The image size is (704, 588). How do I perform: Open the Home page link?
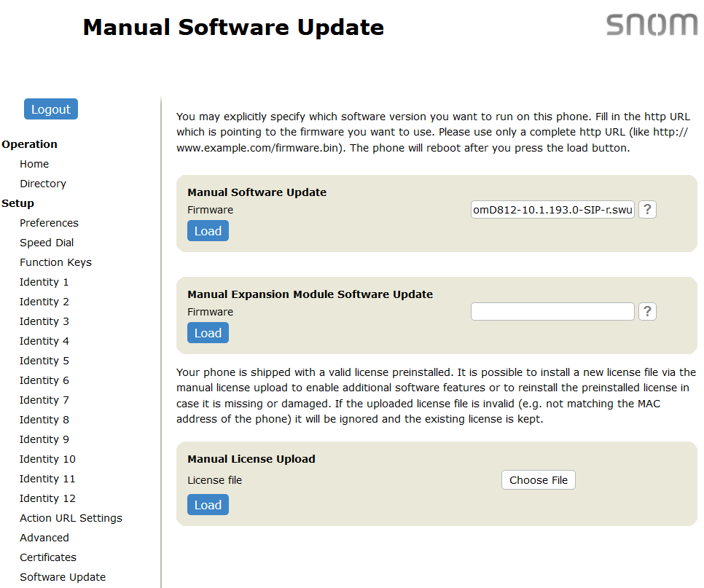pyautogui.click(x=34, y=164)
